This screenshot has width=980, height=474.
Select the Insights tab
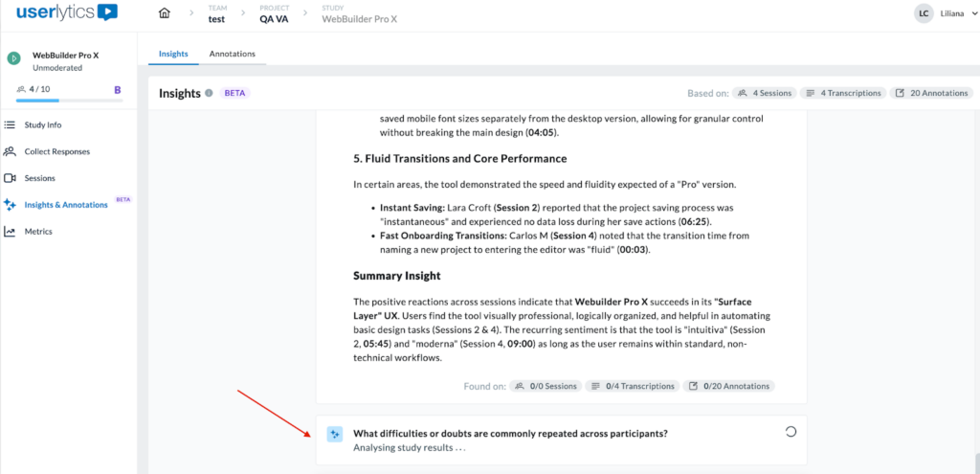[173, 54]
